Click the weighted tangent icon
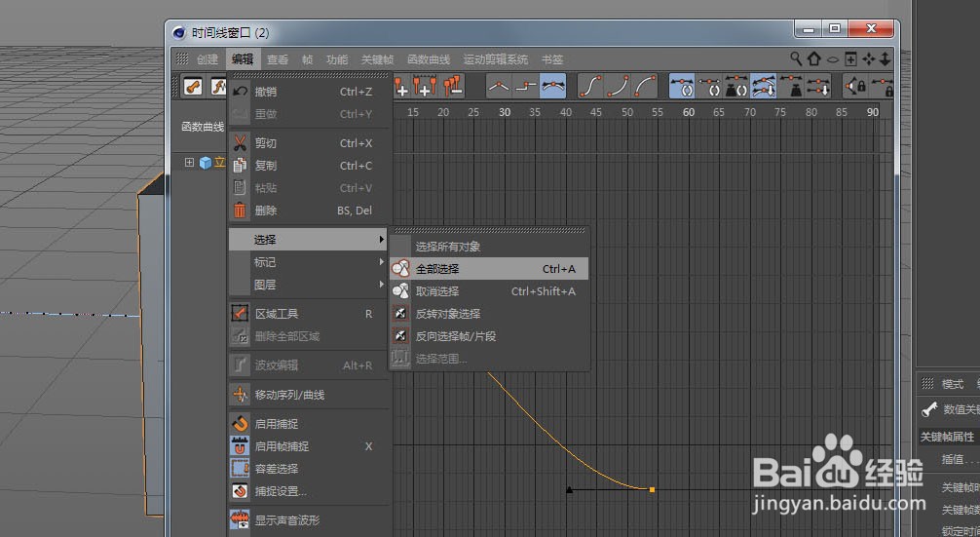The width and height of the screenshot is (980, 537). 791,87
